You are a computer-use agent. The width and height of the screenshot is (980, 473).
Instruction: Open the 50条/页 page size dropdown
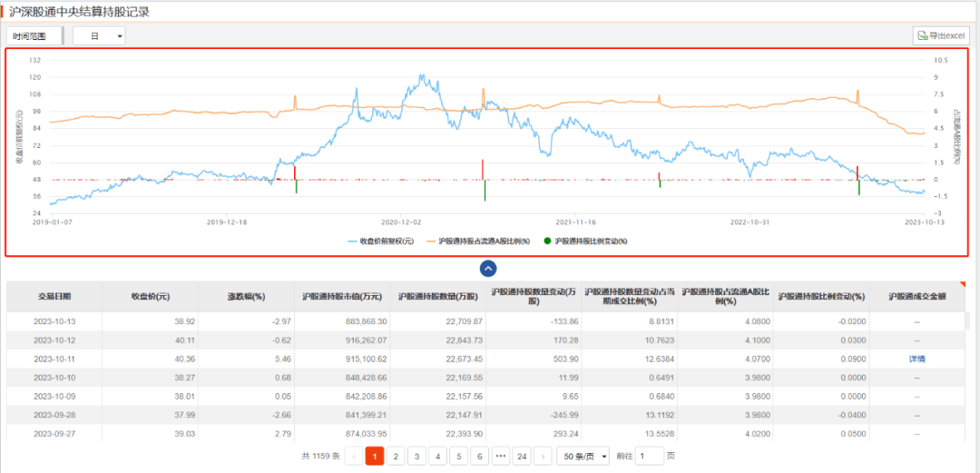[582, 457]
